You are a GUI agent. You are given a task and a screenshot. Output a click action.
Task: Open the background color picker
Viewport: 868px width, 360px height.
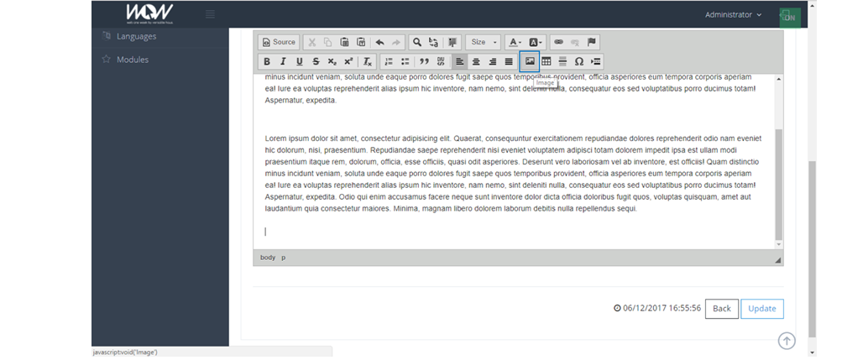[536, 42]
